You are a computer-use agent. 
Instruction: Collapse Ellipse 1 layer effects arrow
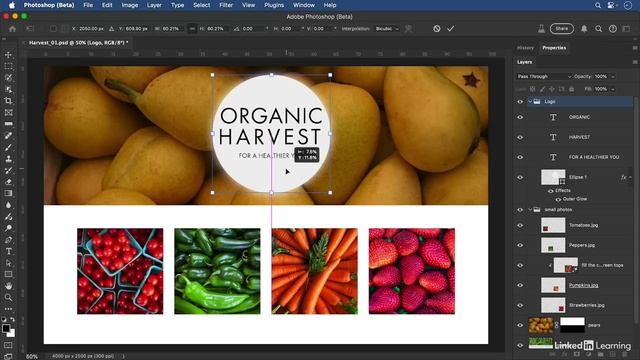[630, 177]
